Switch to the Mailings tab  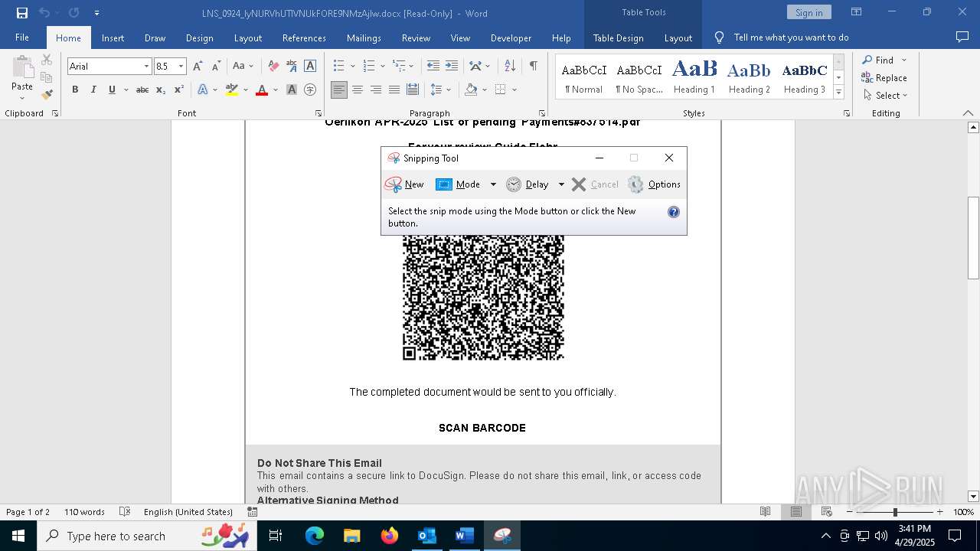tap(364, 37)
